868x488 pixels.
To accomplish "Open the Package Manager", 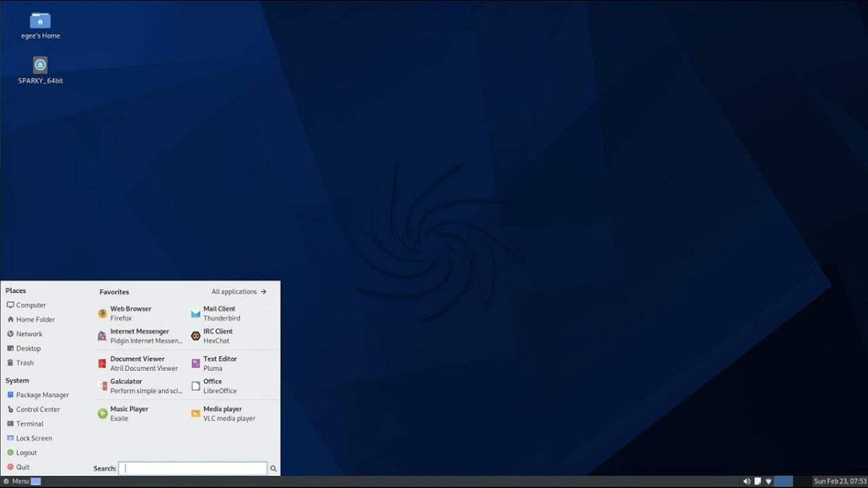I will coord(42,394).
